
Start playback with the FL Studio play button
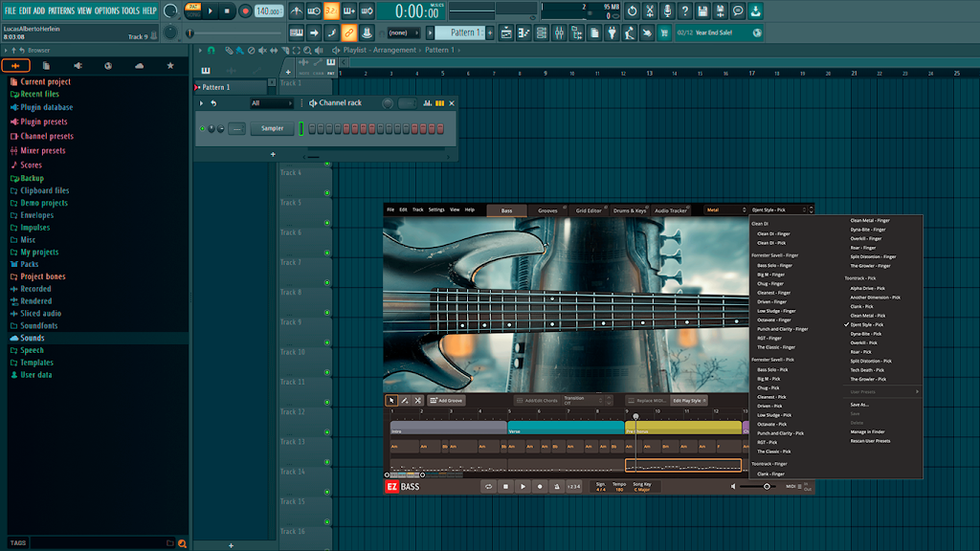(211, 11)
